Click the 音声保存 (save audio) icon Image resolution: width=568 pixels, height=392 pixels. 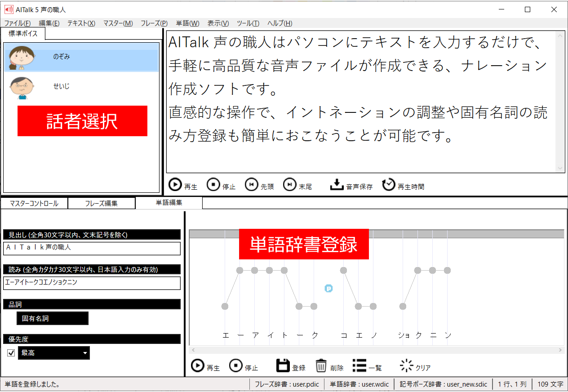(337, 184)
